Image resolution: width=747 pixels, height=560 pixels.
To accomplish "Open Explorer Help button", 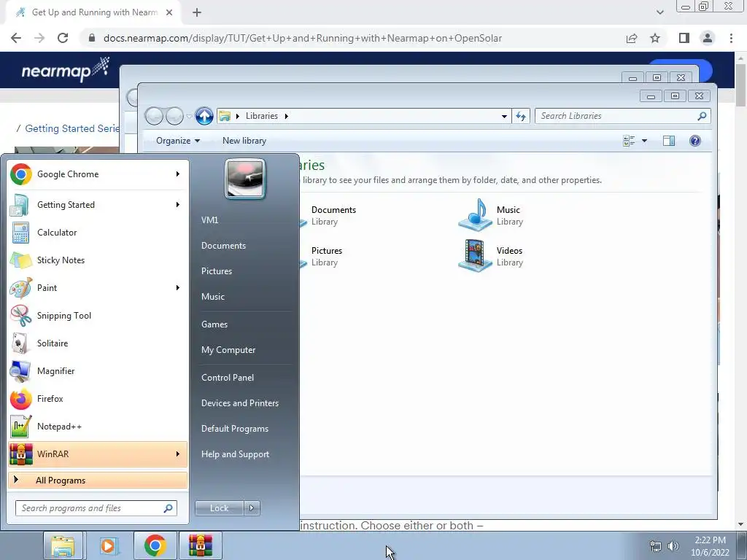I will point(695,141).
